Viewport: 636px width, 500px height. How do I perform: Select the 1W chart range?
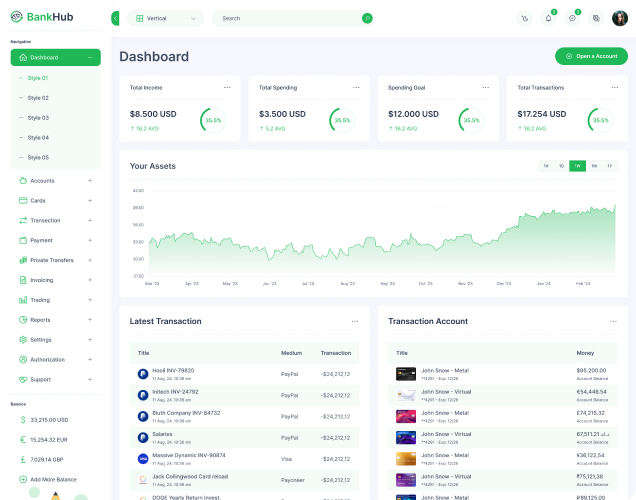click(x=577, y=166)
